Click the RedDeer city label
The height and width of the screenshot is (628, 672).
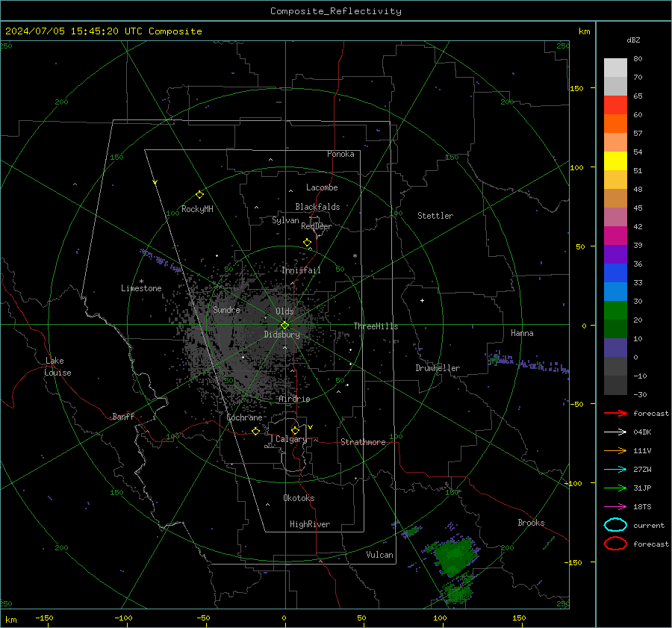(317, 226)
